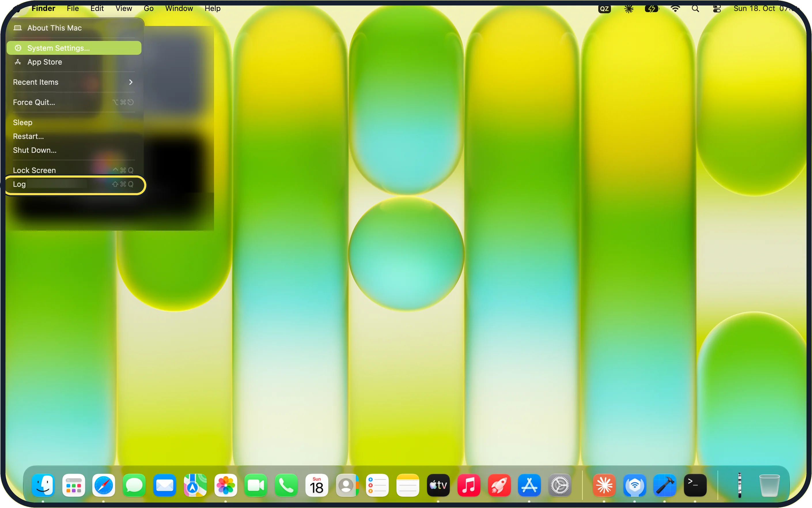Open the App Store icon in the Dock
812x508 pixels.
click(x=529, y=485)
